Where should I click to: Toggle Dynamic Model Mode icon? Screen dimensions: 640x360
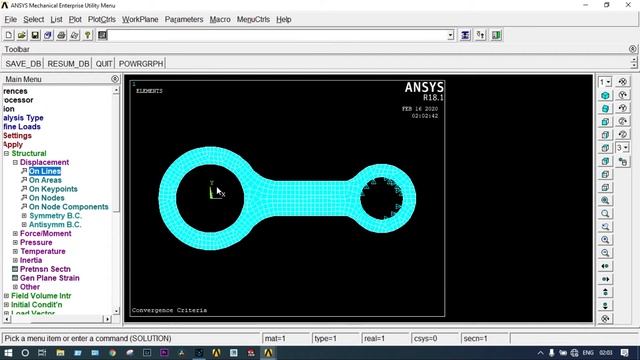[622, 162]
